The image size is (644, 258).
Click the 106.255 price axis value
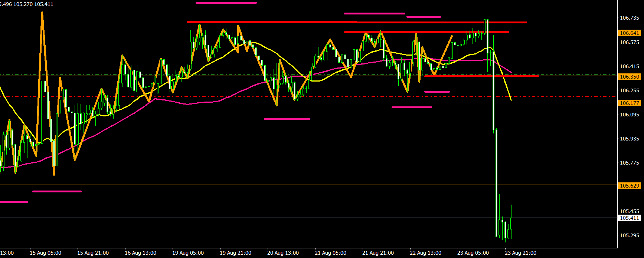(630, 90)
